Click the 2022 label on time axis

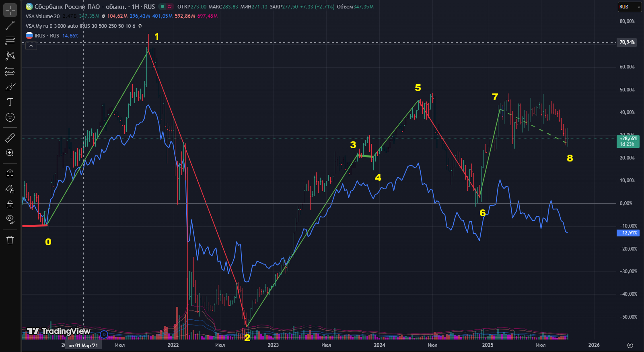coord(173,345)
